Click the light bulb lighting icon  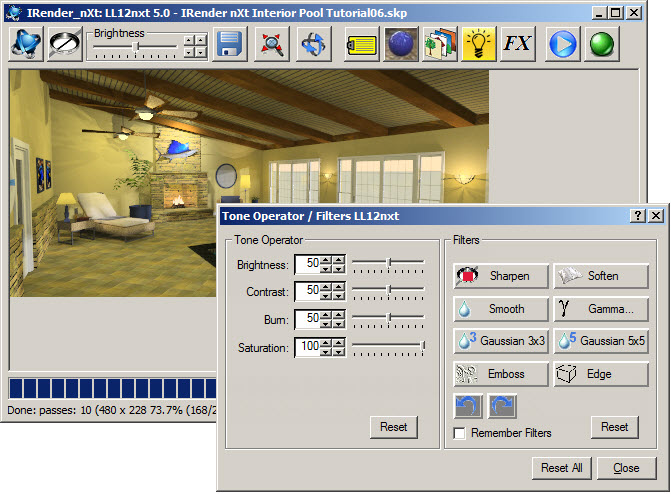[x=478, y=45]
